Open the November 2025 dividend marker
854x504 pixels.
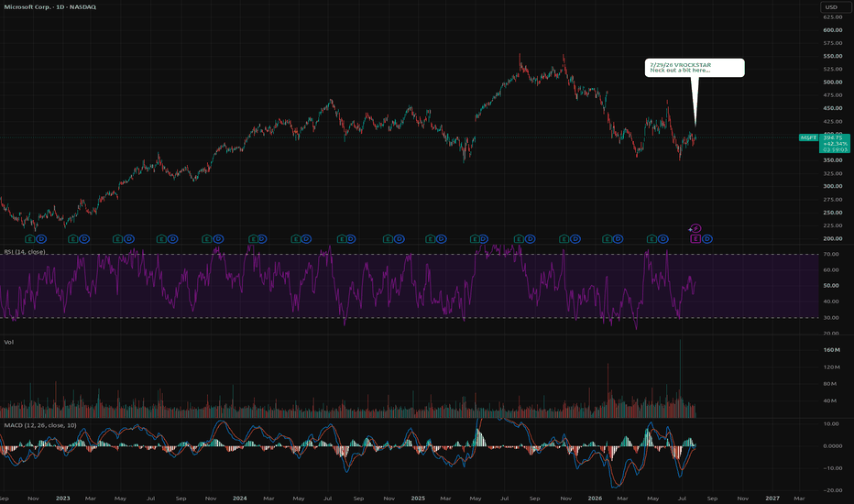point(575,238)
